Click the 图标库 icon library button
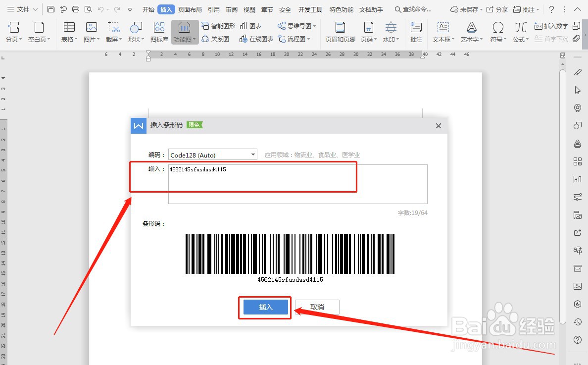This screenshot has height=365, width=588. [x=159, y=32]
